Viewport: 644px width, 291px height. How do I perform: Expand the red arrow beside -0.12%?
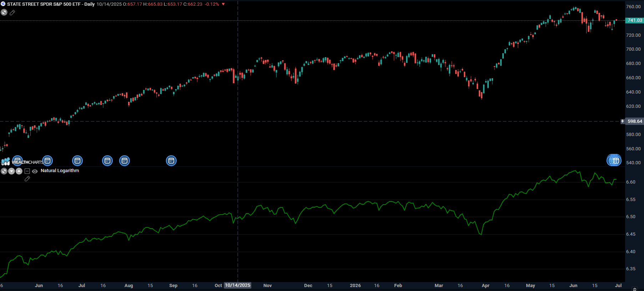223,4
